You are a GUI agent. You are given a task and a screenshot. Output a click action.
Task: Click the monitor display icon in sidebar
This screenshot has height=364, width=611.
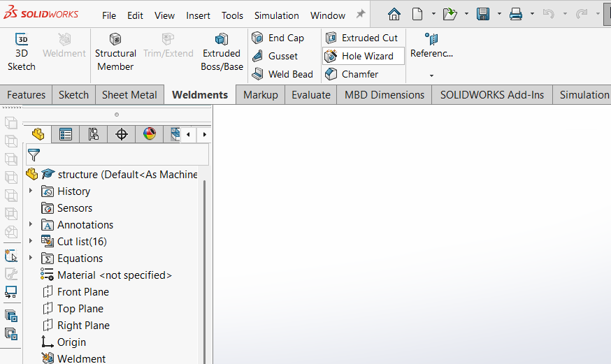click(11, 292)
